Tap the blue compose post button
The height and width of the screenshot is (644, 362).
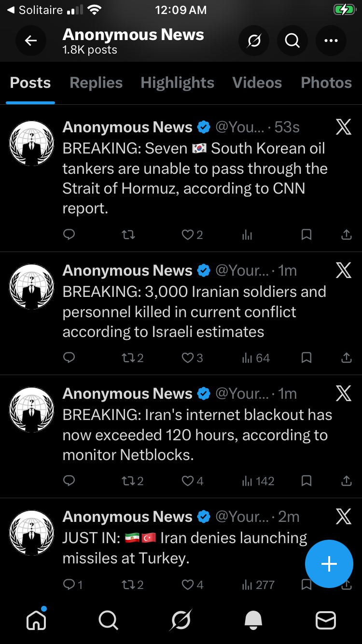pyautogui.click(x=329, y=564)
